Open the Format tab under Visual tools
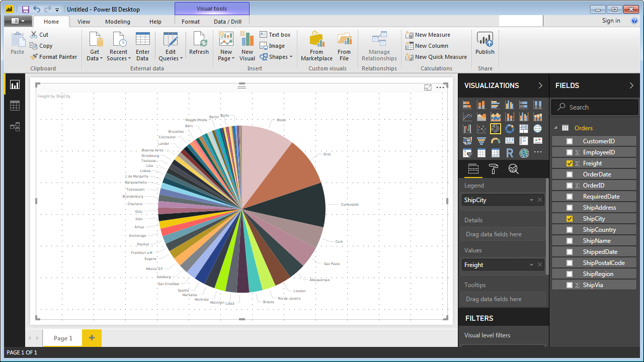The image size is (644, 362). pyautogui.click(x=191, y=22)
